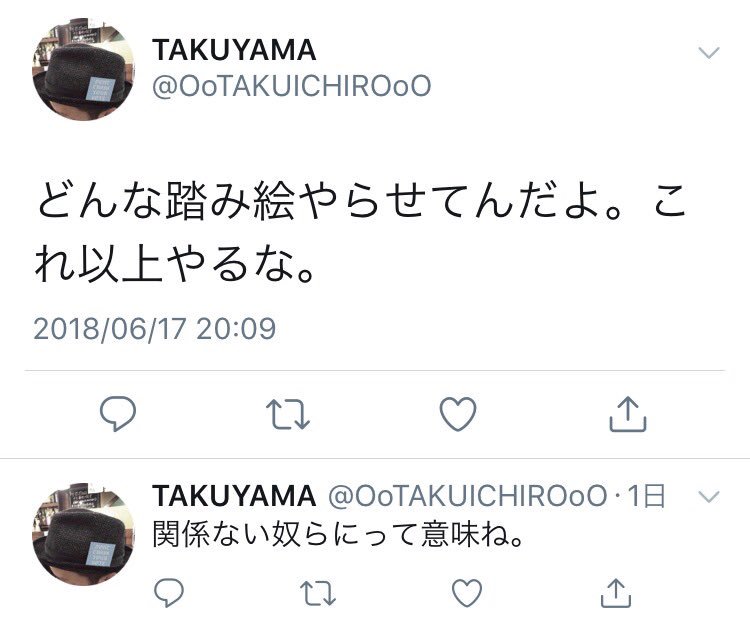Like the main tweet with heart icon
This screenshot has width=750, height=619.
[458, 414]
